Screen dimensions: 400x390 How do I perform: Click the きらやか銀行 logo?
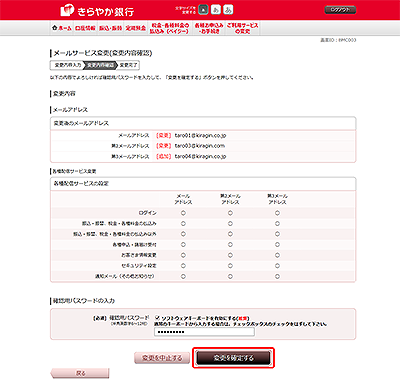tap(97, 11)
